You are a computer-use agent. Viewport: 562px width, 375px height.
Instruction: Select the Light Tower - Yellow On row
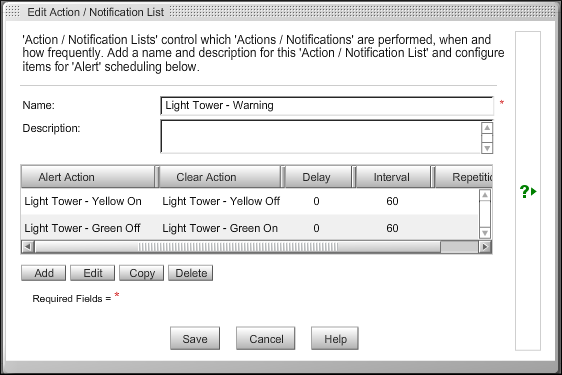[250, 201]
